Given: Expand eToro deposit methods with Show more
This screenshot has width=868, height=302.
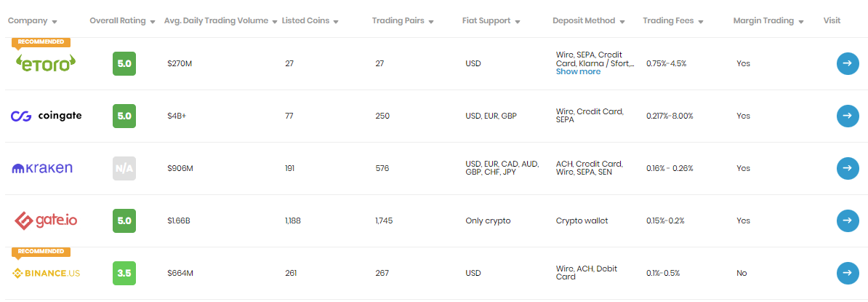Looking at the screenshot, I should click(x=578, y=71).
